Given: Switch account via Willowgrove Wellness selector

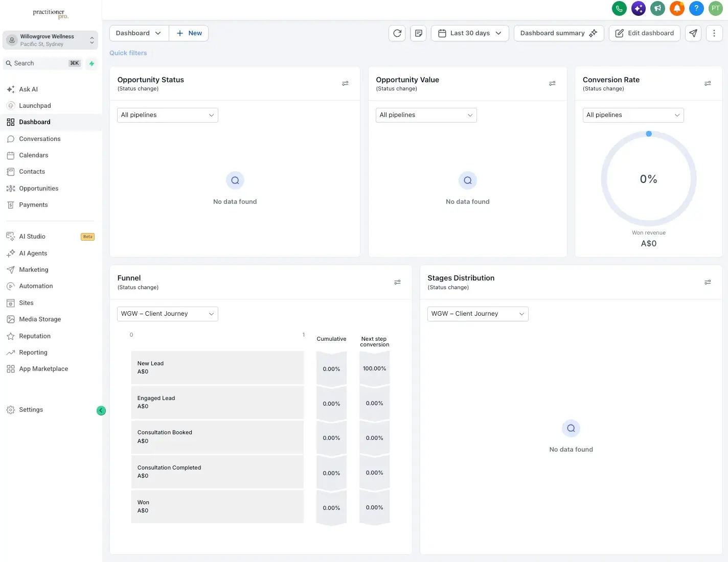Looking at the screenshot, I should (x=50, y=40).
